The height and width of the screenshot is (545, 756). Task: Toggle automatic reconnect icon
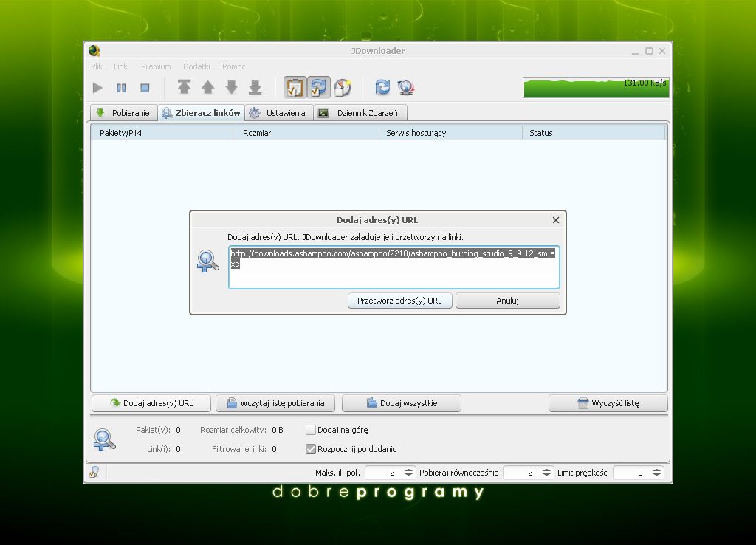pos(318,88)
